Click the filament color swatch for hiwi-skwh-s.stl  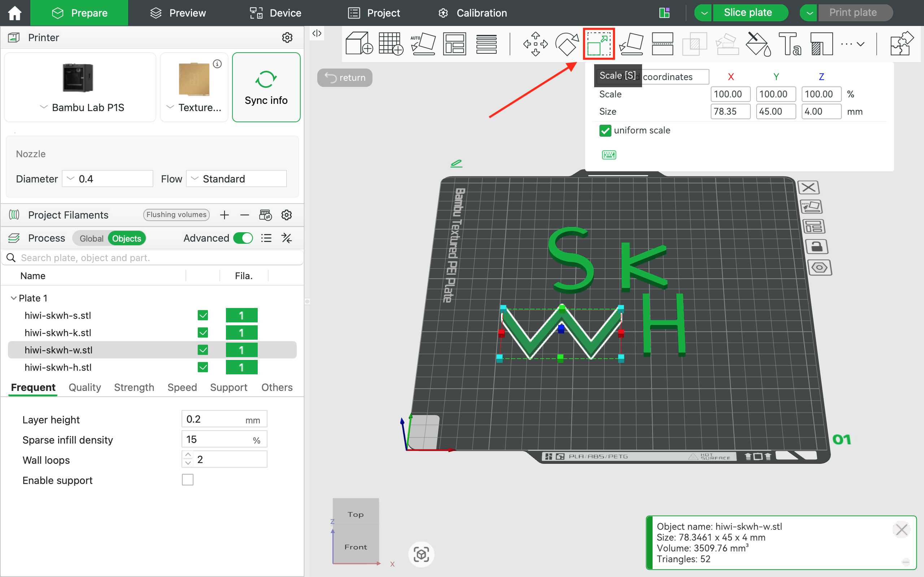pos(241,316)
